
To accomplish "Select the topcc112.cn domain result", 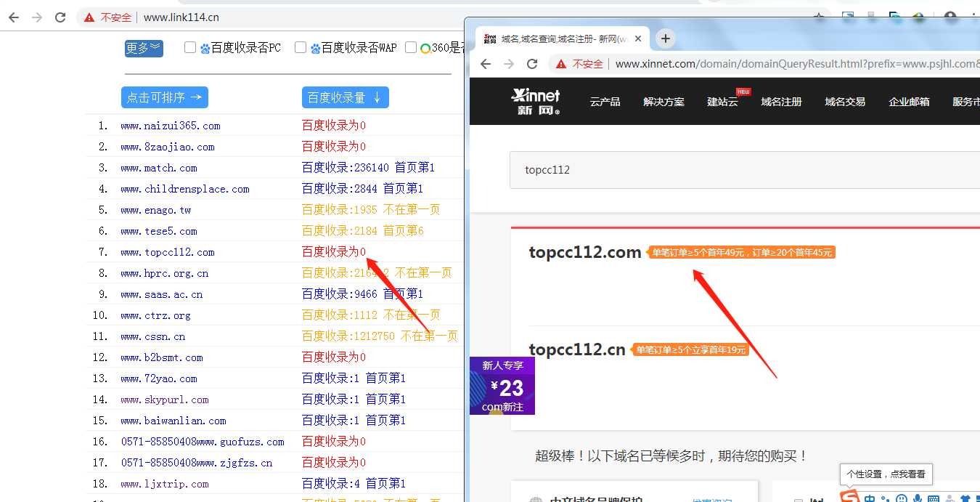I will pos(577,349).
